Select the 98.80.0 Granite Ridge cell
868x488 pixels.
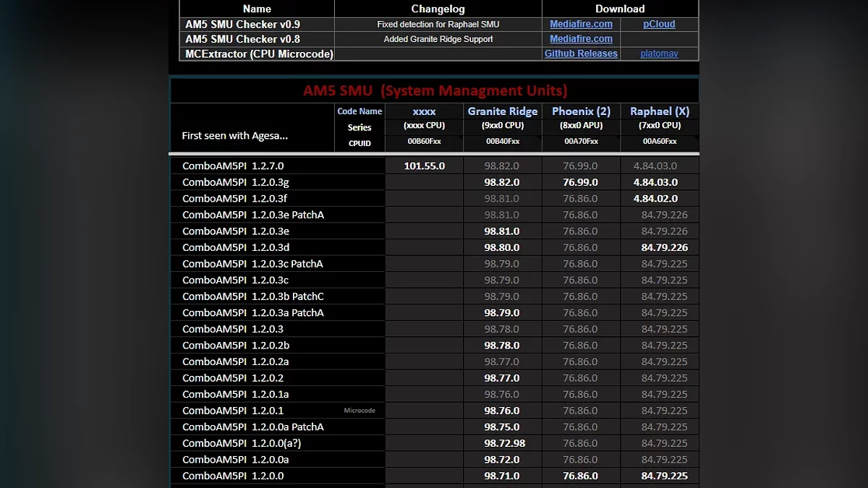pyautogui.click(x=502, y=247)
